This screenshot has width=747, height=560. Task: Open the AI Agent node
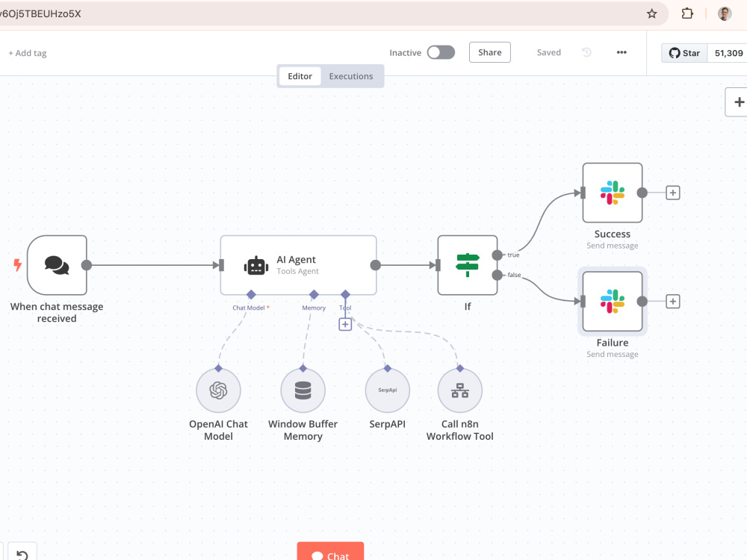click(x=298, y=265)
